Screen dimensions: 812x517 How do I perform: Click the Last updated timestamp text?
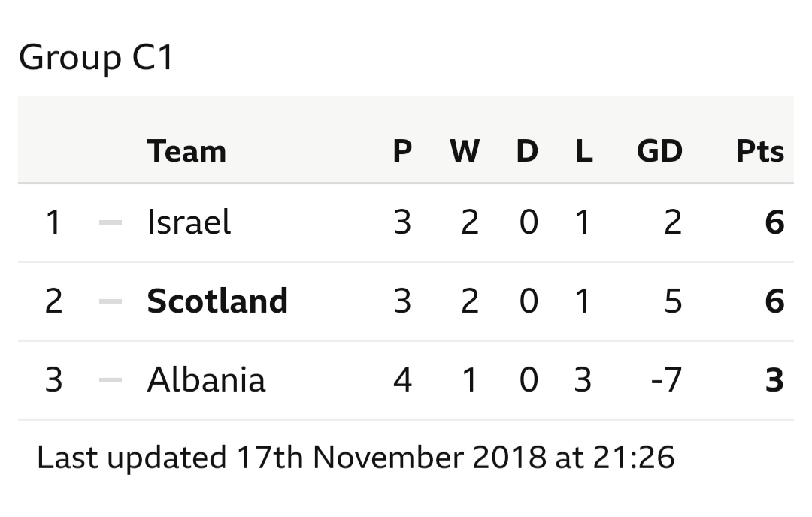tap(356, 458)
